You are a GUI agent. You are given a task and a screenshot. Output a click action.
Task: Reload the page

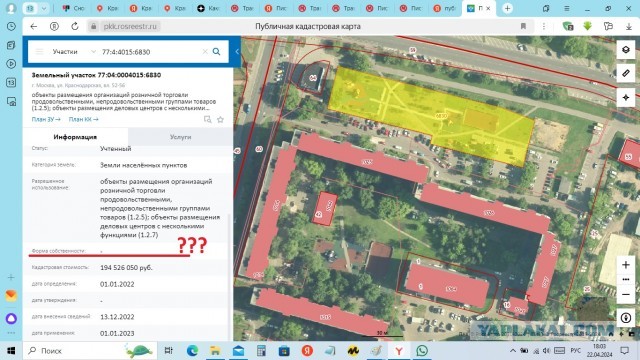[75, 26]
